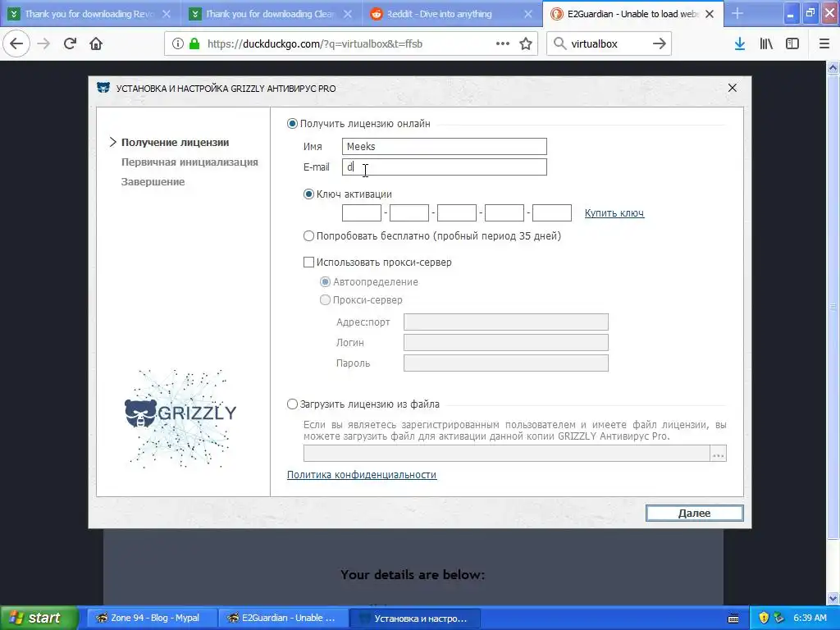Click the page scrollbar up arrow
840x630 pixels.
pos(833,67)
